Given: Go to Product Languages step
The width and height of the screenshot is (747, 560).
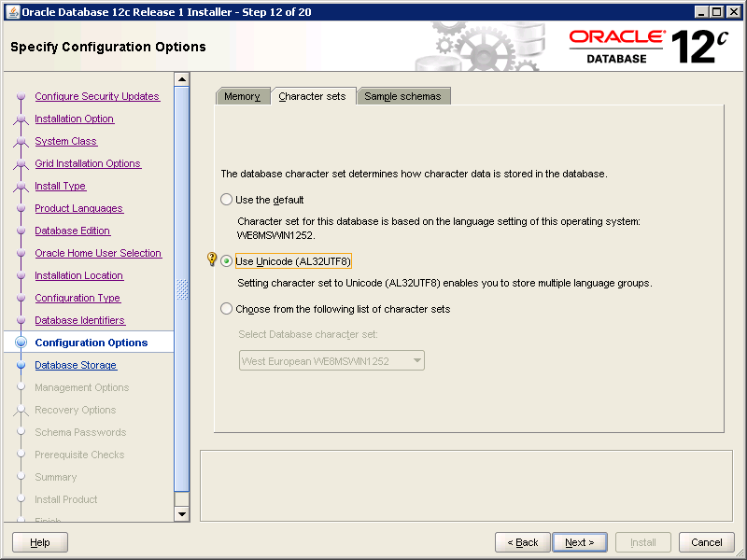Looking at the screenshot, I should (x=79, y=208).
